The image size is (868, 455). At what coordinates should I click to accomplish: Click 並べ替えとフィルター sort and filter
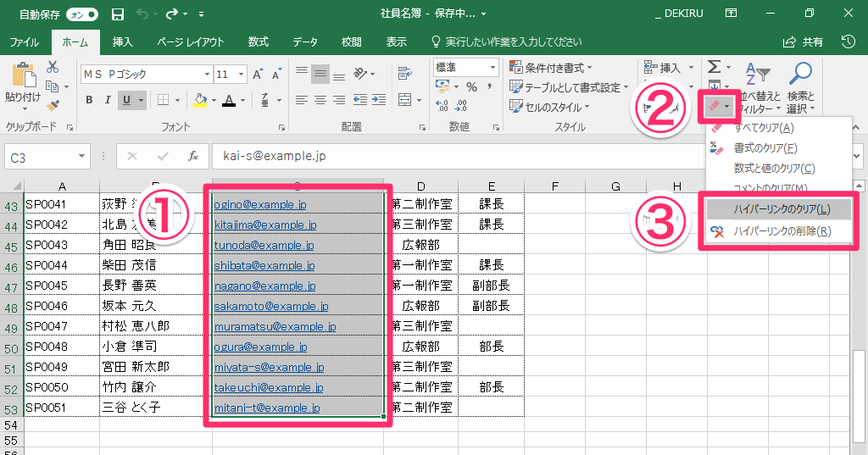pyautogui.click(x=759, y=87)
